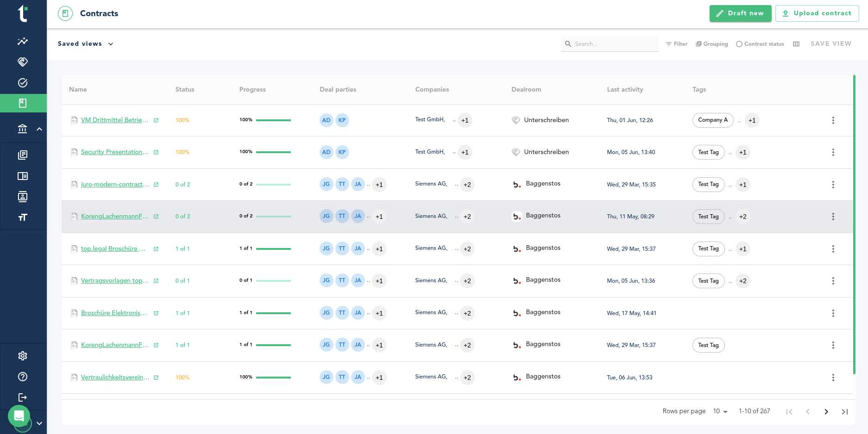This screenshot has height=434, width=868.
Task: Open the checkmark tasks icon in sidebar
Action: click(23, 83)
